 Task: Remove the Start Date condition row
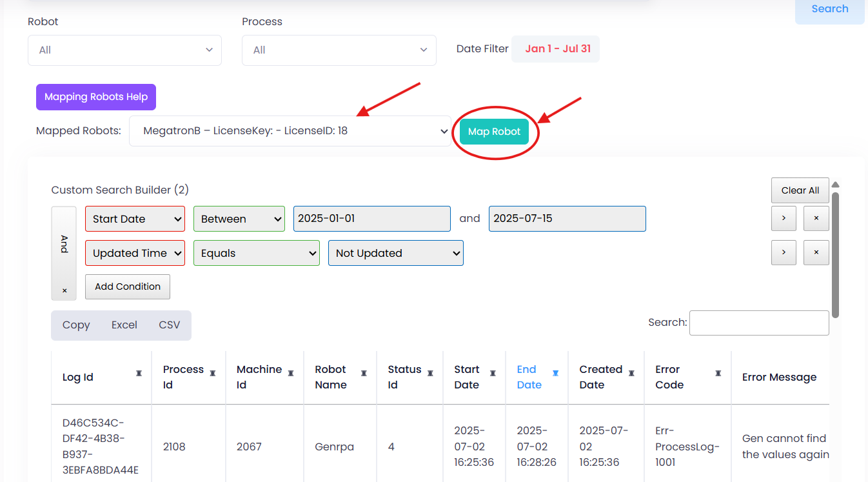click(x=816, y=219)
